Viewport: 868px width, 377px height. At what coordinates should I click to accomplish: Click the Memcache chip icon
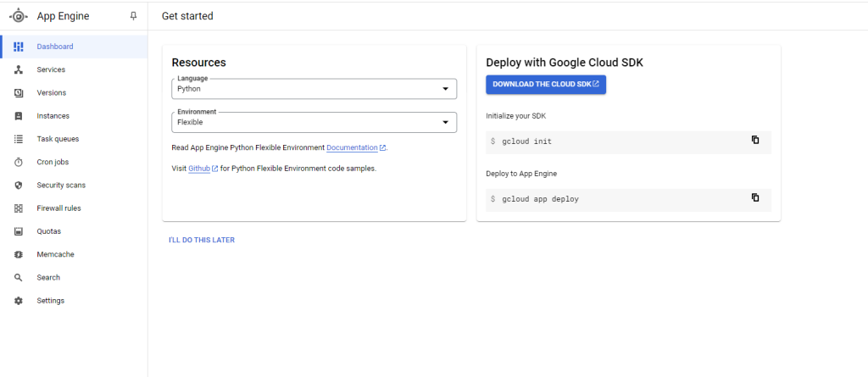click(19, 254)
